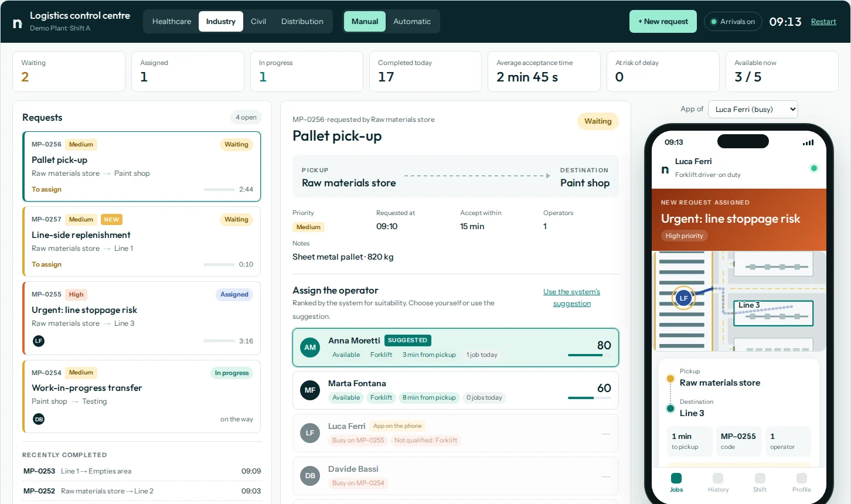Create a new request with + New request

(x=663, y=22)
